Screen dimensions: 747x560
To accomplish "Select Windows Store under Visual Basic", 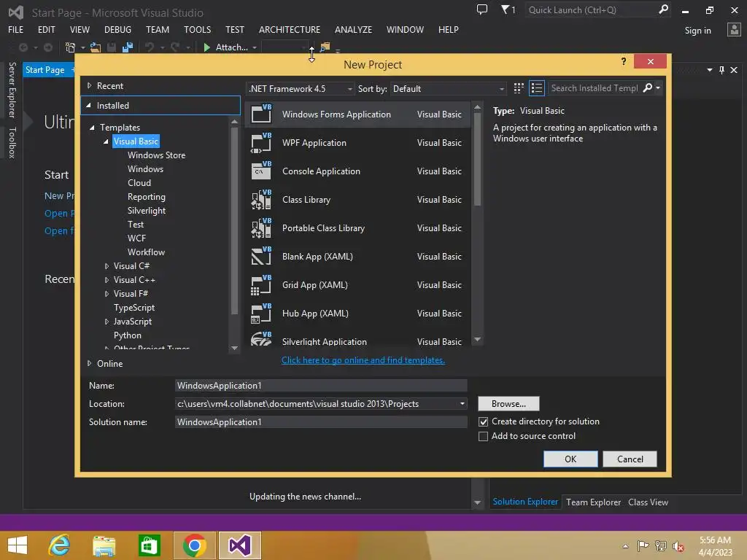I will pos(156,155).
